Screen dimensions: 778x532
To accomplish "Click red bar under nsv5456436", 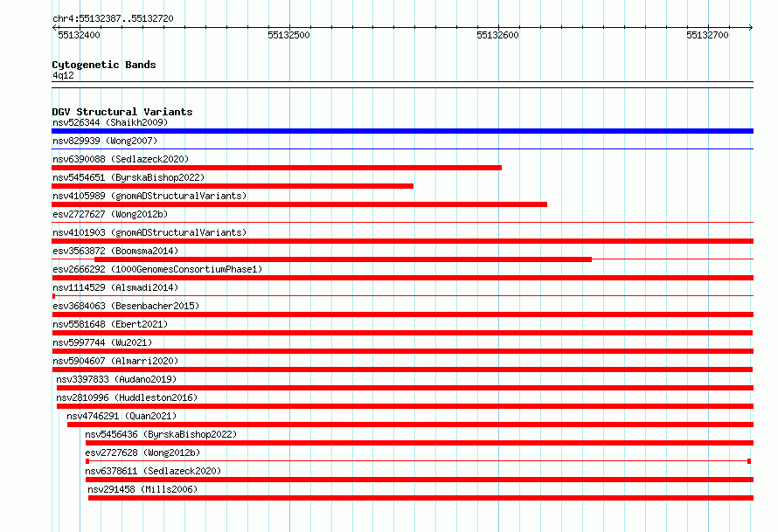I will pos(420,443).
